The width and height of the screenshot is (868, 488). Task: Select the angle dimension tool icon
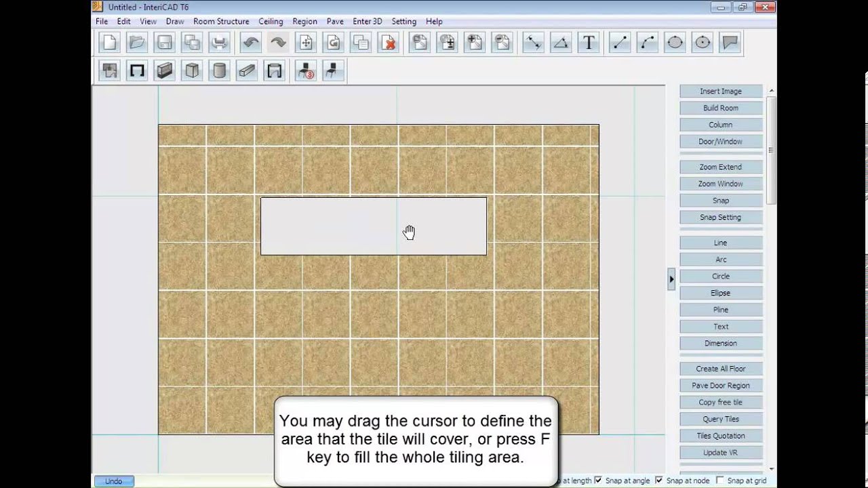tap(561, 43)
